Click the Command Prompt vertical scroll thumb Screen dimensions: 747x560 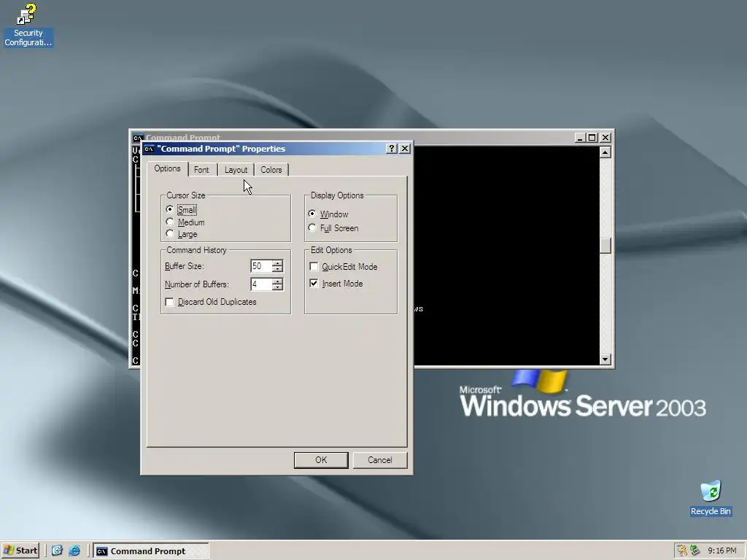click(x=605, y=246)
